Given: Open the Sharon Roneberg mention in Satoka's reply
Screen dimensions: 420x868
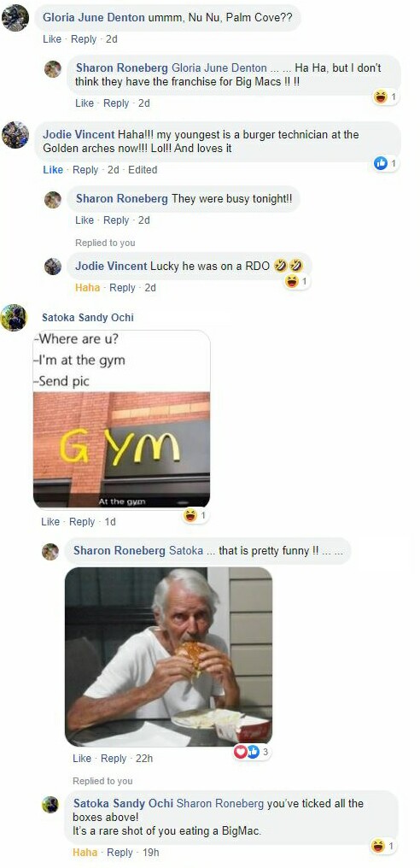Looking at the screenshot, I should click(220, 803).
